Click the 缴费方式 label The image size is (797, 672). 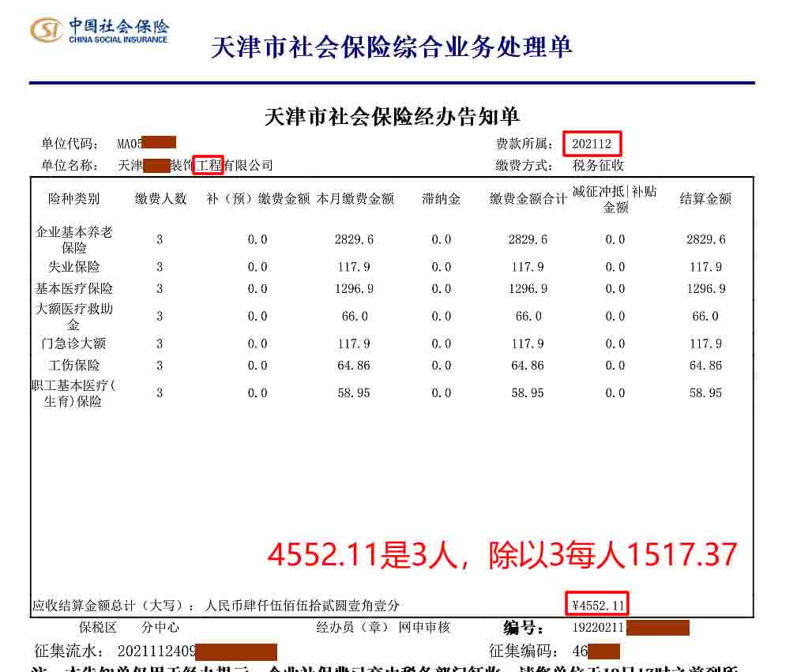(524, 165)
